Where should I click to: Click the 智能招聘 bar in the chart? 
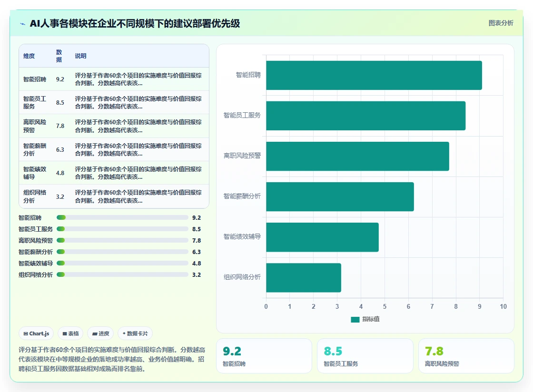point(374,76)
